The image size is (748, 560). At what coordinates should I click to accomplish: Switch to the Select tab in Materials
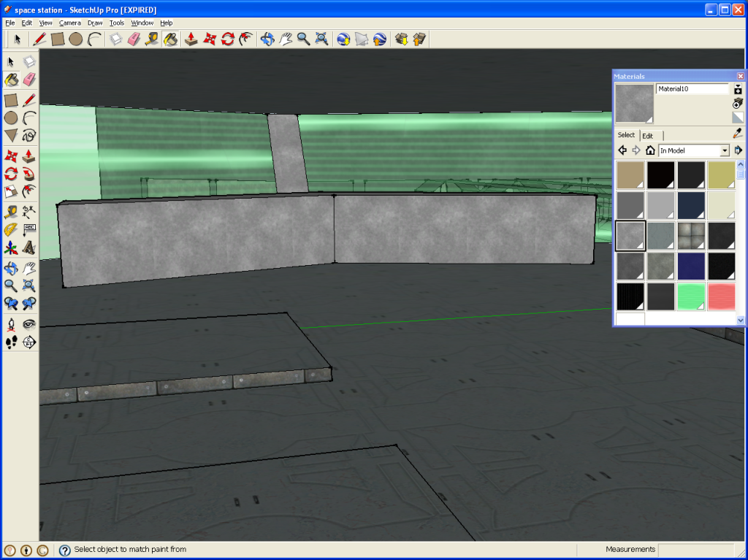pos(626,135)
